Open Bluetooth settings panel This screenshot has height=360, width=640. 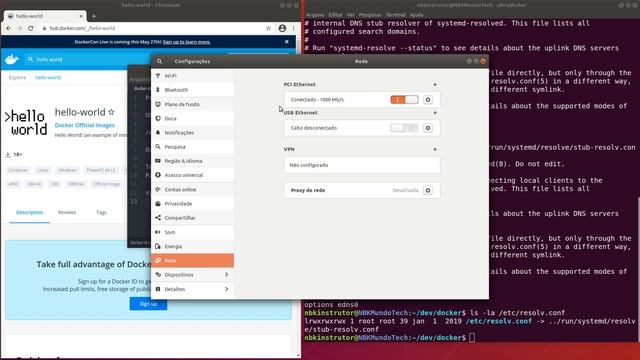coord(192,90)
